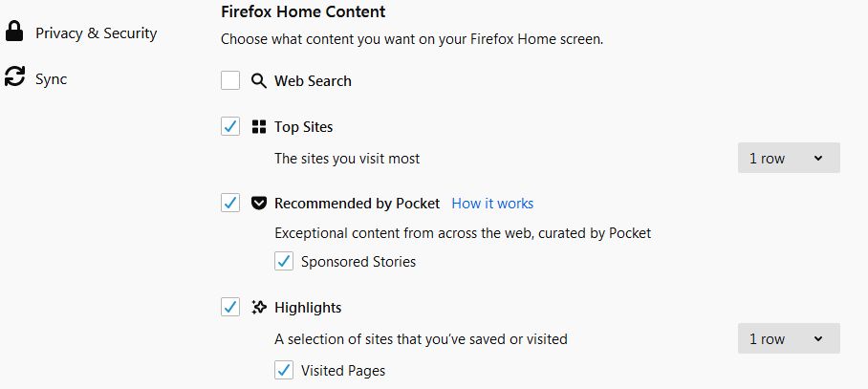Open the Highlights rows dropdown
This screenshot has width=868, height=389.
789,338
